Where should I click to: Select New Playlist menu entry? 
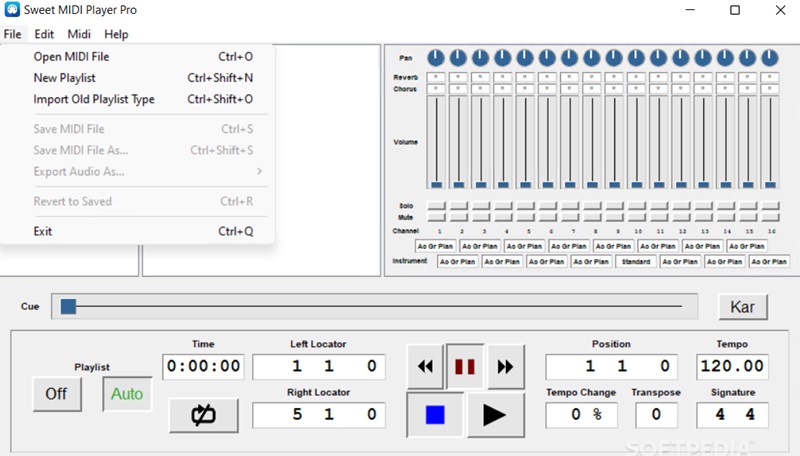click(x=137, y=78)
